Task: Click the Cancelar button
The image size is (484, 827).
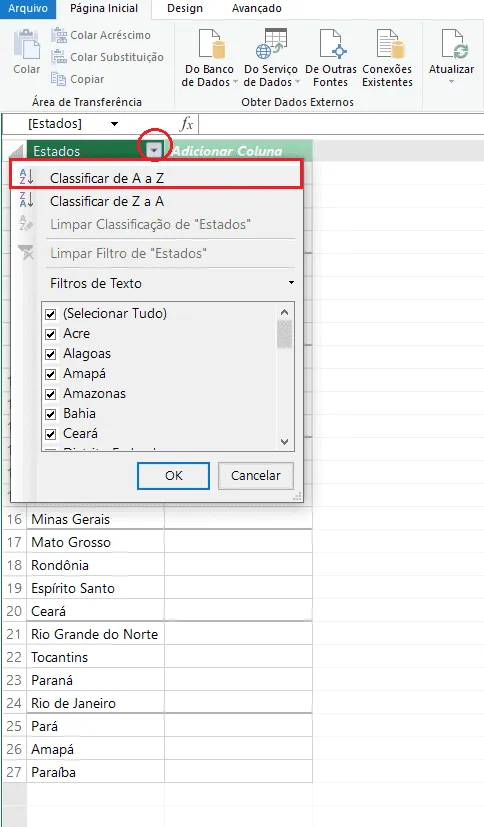Action: pos(256,476)
